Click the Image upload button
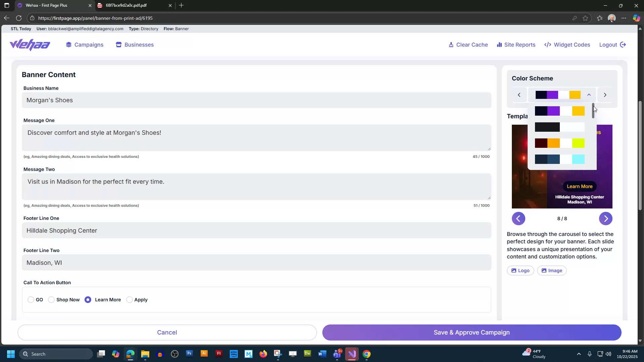The height and width of the screenshot is (362, 644). 552,270
